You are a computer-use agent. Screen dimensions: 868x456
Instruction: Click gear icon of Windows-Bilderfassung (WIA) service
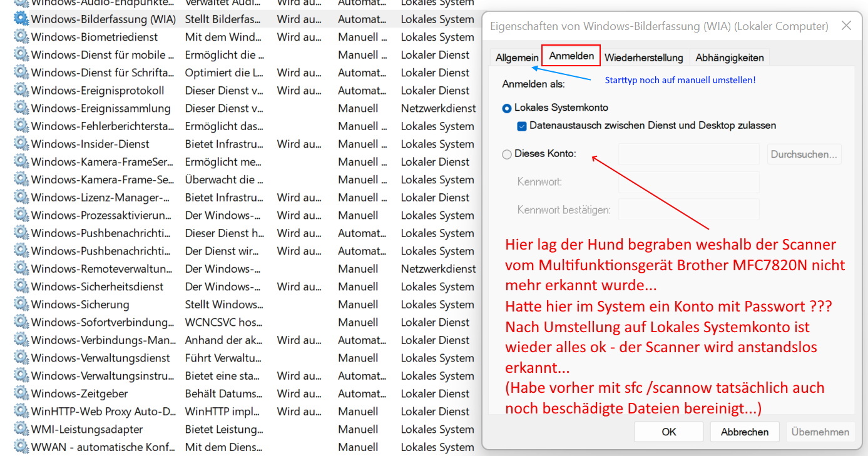click(x=21, y=19)
